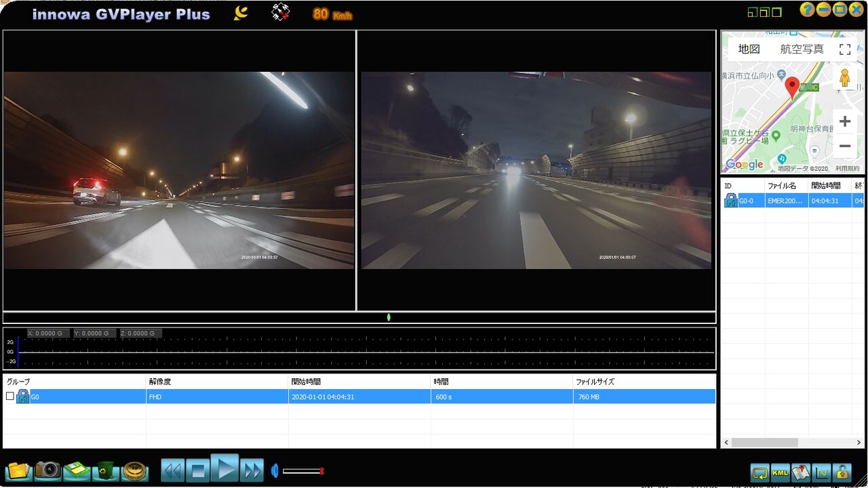Click the 80 Km/h speed readout
The width and height of the screenshot is (868, 488).
pos(332,14)
